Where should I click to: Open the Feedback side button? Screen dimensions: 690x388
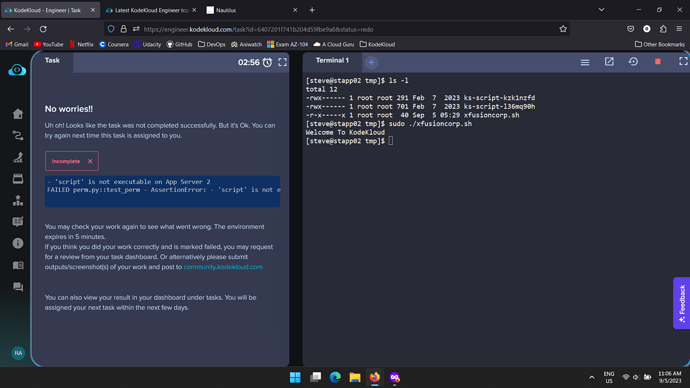coord(682,303)
